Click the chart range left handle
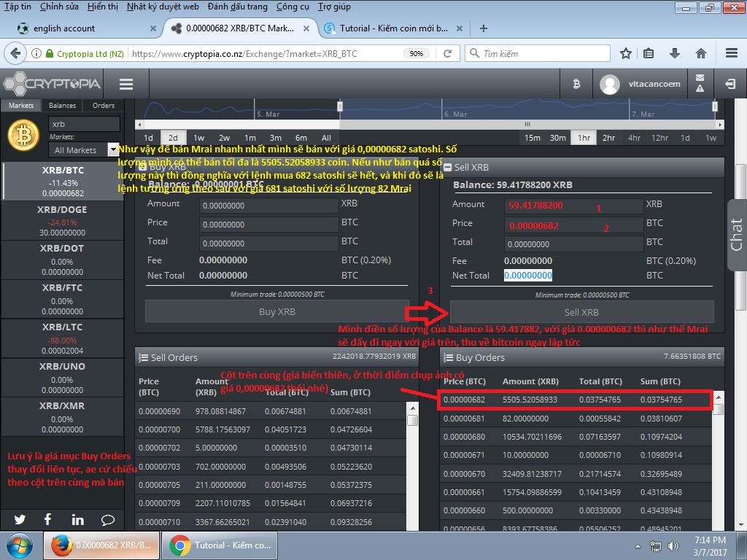The width and height of the screenshot is (747, 560). pyautogui.click(x=340, y=106)
